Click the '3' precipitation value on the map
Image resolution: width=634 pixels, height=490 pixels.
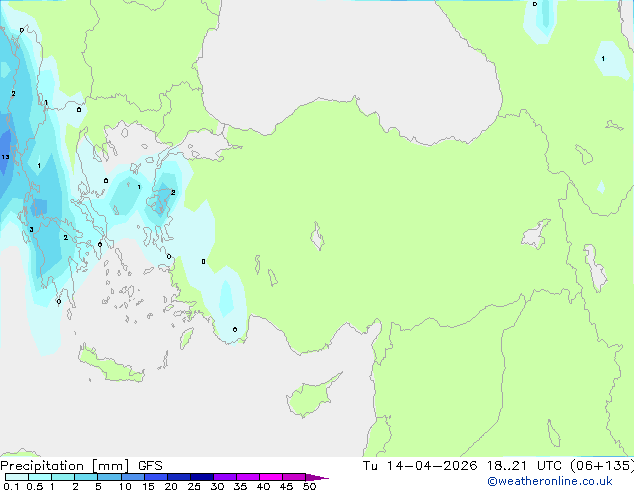[31, 230]
